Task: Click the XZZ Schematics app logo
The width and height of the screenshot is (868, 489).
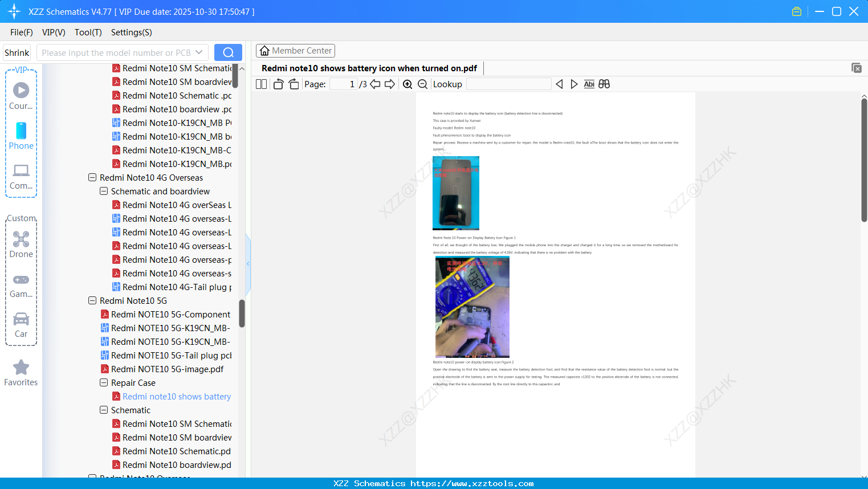Action: pyautogui.click(x=14, y=11)
